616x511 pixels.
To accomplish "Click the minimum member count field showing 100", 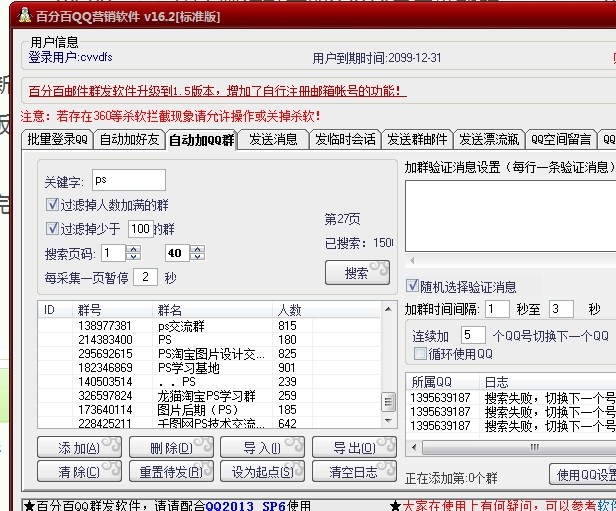I will click(140, 229).
